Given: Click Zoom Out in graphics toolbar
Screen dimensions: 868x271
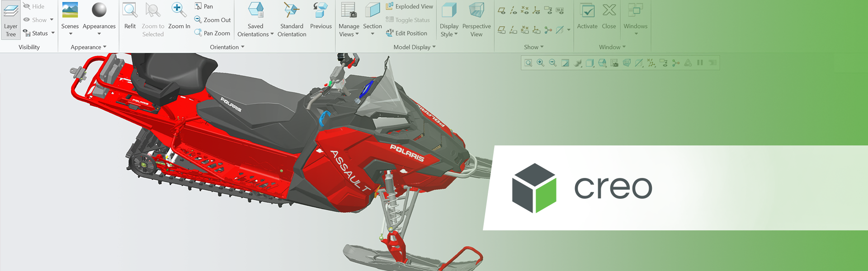Looking at the screenshot, I should (552, 63).
